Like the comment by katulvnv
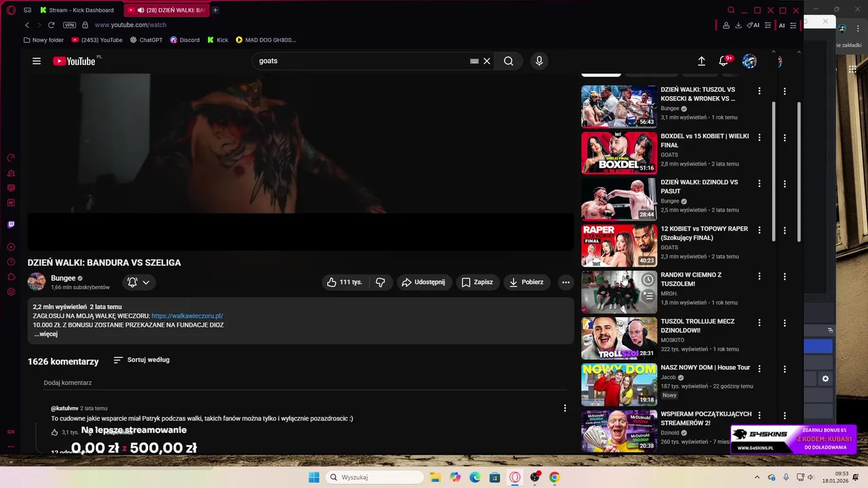 pyautogui.click(x=55, y=432)
